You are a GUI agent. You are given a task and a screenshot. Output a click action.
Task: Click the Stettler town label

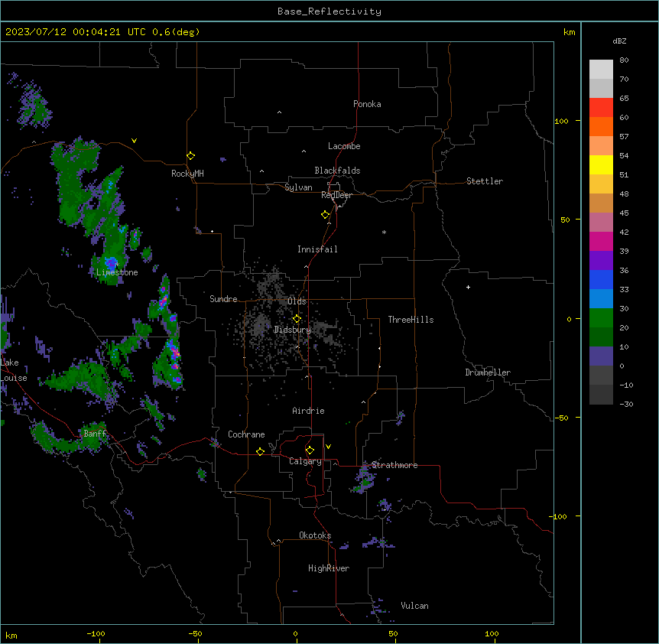[484, 181]
